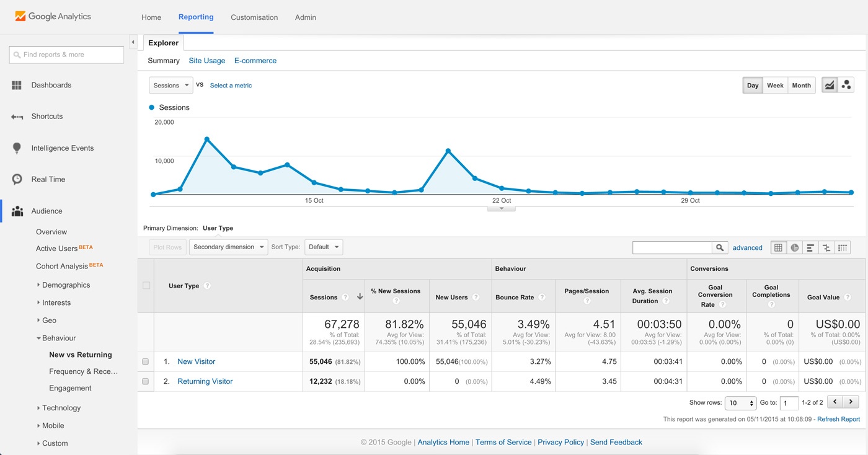Switch to motion chart view icon
Screen dimensions: 868x455
point(846,86)
